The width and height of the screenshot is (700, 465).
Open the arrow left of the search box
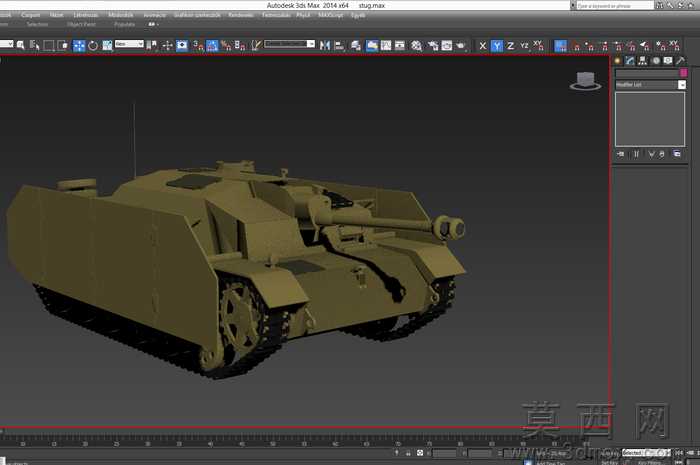coord(573,5)
